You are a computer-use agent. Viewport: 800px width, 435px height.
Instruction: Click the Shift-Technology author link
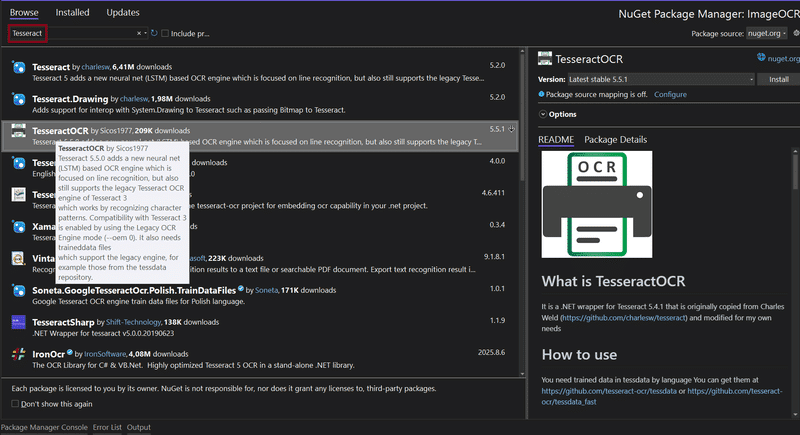pyautogui.click(x=133, y=322)
